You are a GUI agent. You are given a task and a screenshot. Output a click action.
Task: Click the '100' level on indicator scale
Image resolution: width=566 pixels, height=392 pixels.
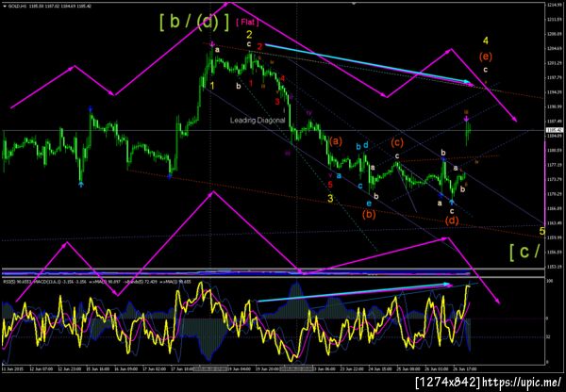pos(549,280)
